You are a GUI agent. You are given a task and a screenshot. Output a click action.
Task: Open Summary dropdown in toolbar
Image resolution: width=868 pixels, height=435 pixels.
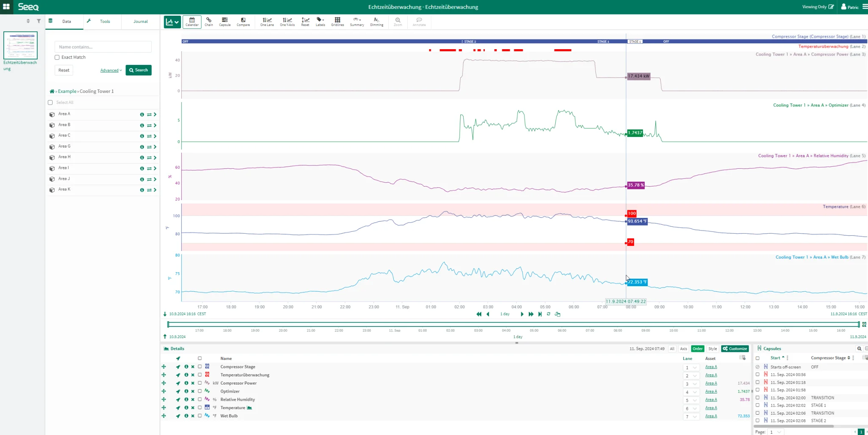(x=357, y=22)
